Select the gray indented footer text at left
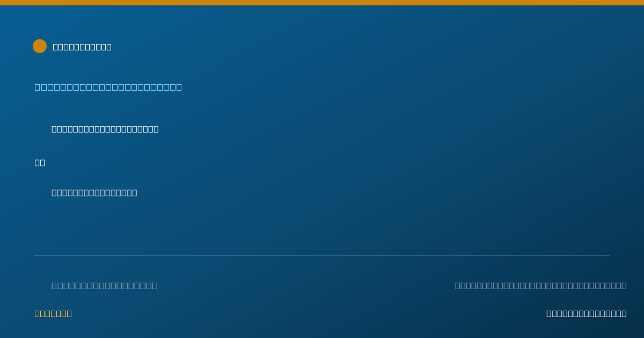The width and height of the screenshot is (644, 338). 105,285
